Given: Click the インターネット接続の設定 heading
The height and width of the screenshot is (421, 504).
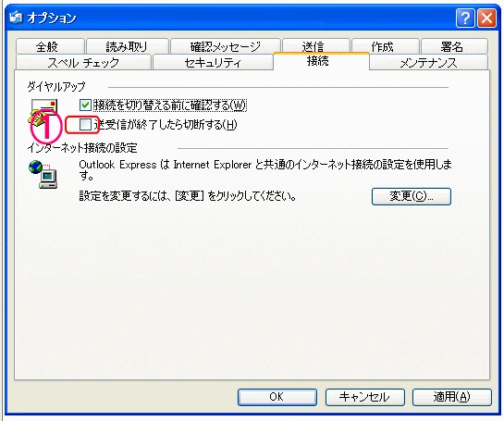Looking at the screenshot, I should click(x=82, y=148).
